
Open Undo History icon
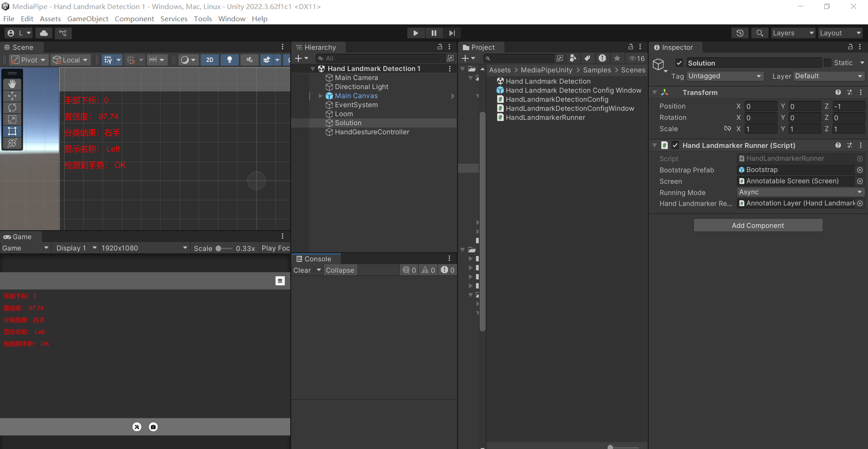pyautogui.click(x=740, y=33)
